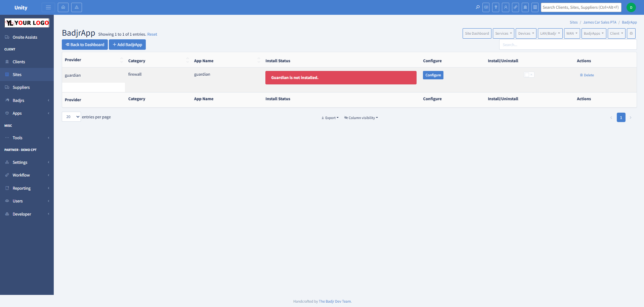Expand the Users sidebar menu

27,201
